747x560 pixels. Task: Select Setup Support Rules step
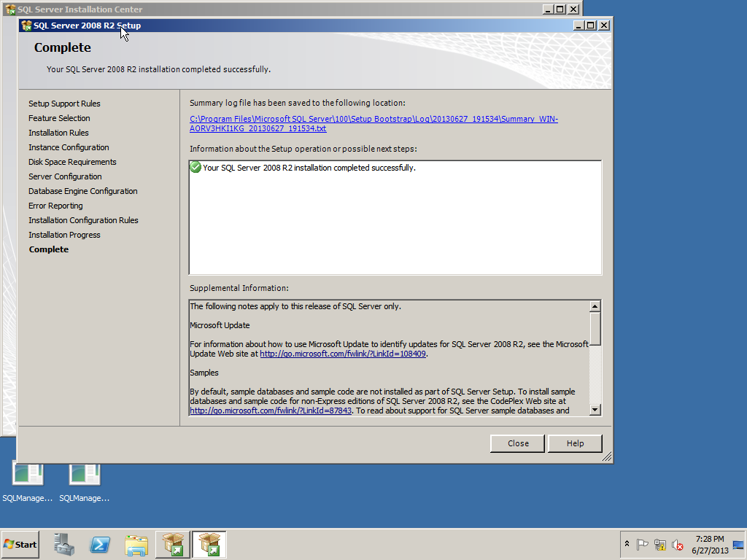[64, 104]
